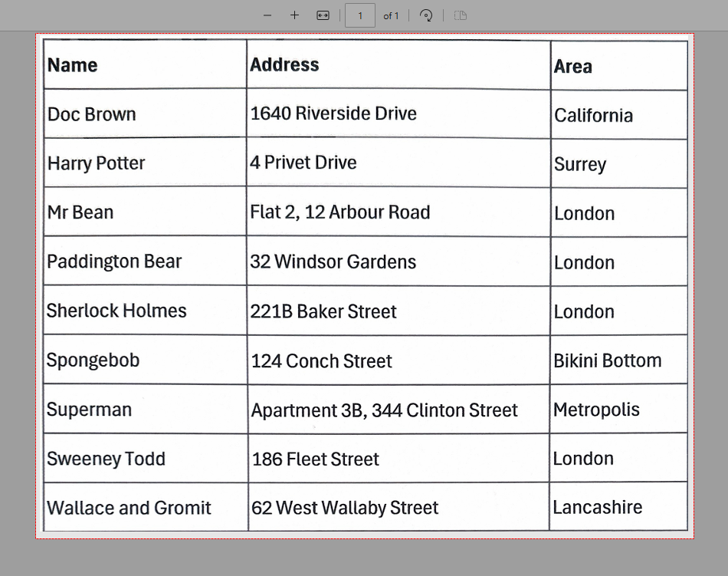The width and height of the screenshot is (728, 576).
Task: Click the 'California' area cell
Action: click(x=593, y=116)
